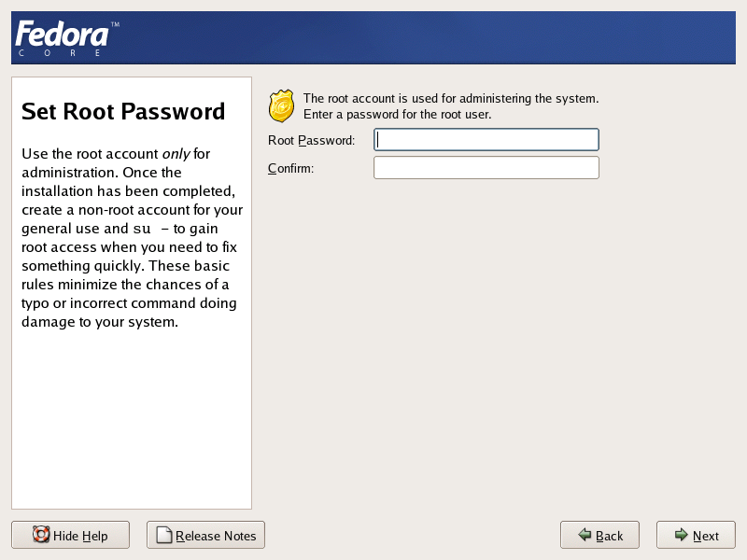The image size is (747, 560).
Task: Proceed with the Next button
Action: pos(696,535)
